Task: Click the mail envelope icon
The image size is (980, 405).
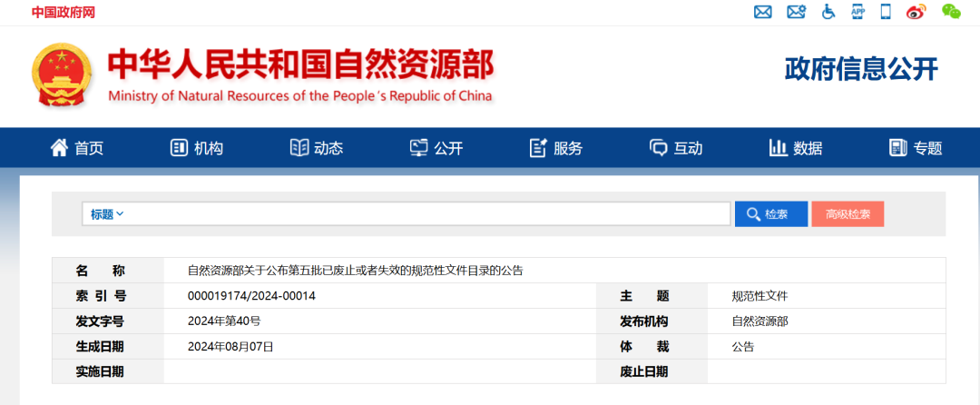Action: [x=763, y=12]
